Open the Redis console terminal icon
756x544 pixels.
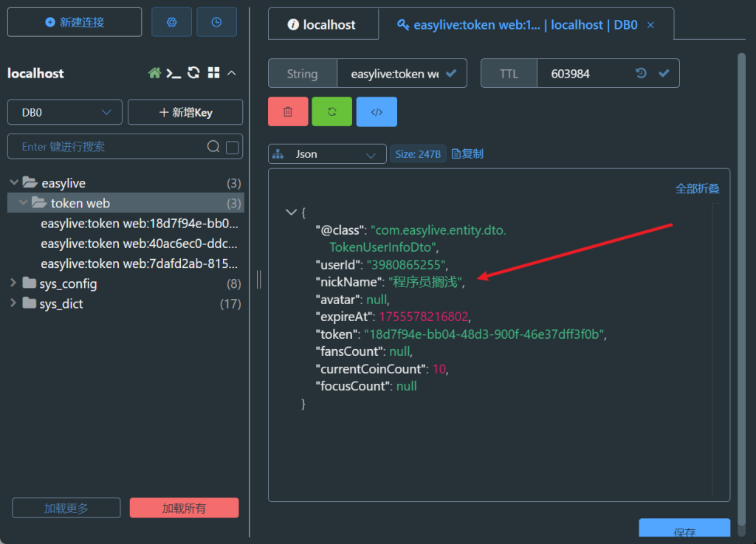173,73
